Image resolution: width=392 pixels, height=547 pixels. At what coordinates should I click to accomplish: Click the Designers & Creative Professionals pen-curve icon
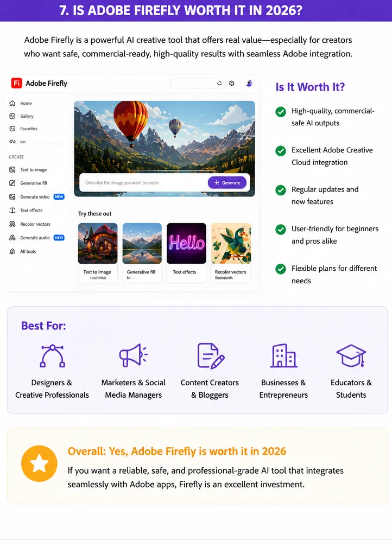coord(52,356)
